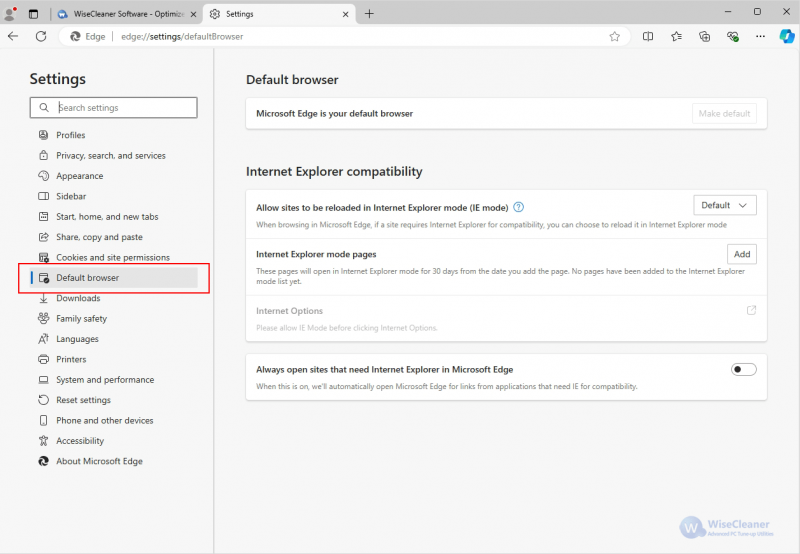Open the Split screen icon
The height and width of the screenshot is (554, 800).
point(648,36)
